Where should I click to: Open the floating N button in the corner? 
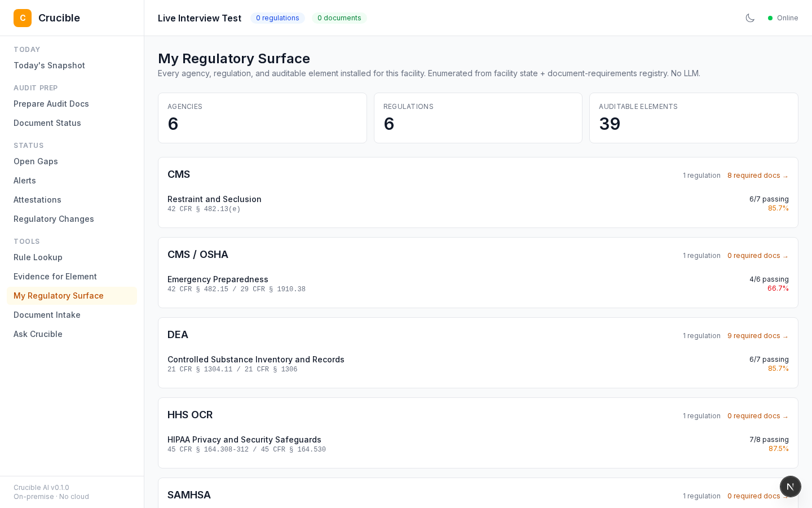point(791,487)
